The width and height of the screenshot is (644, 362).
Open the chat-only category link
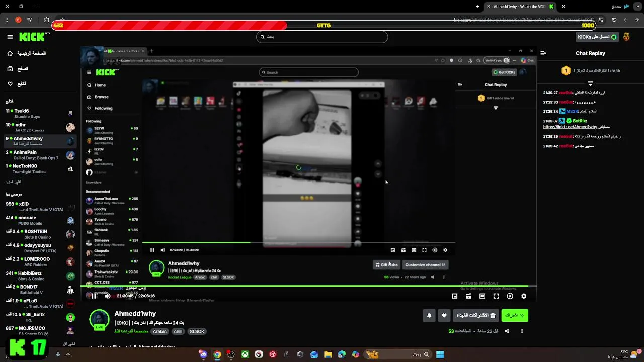[x=131, y=331]
